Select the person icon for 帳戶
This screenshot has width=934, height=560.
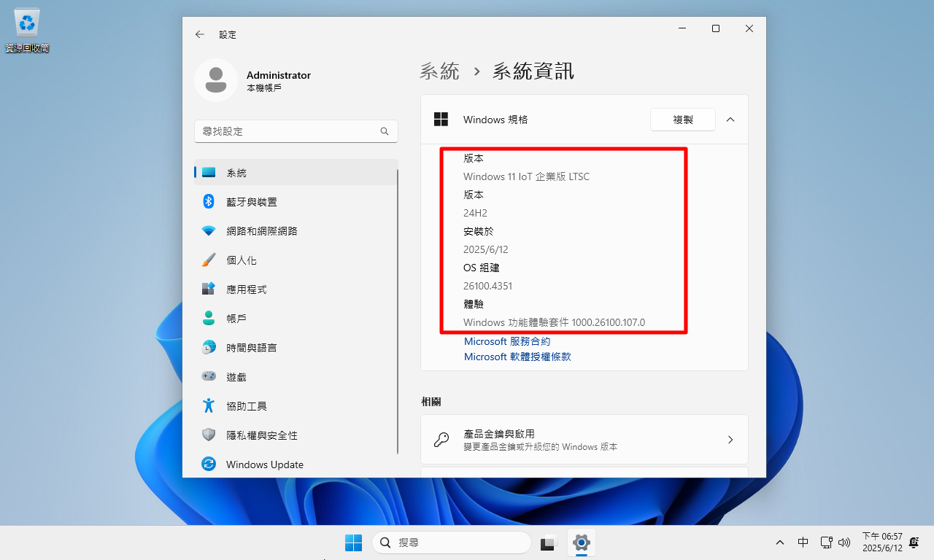(x=209, y=319)
